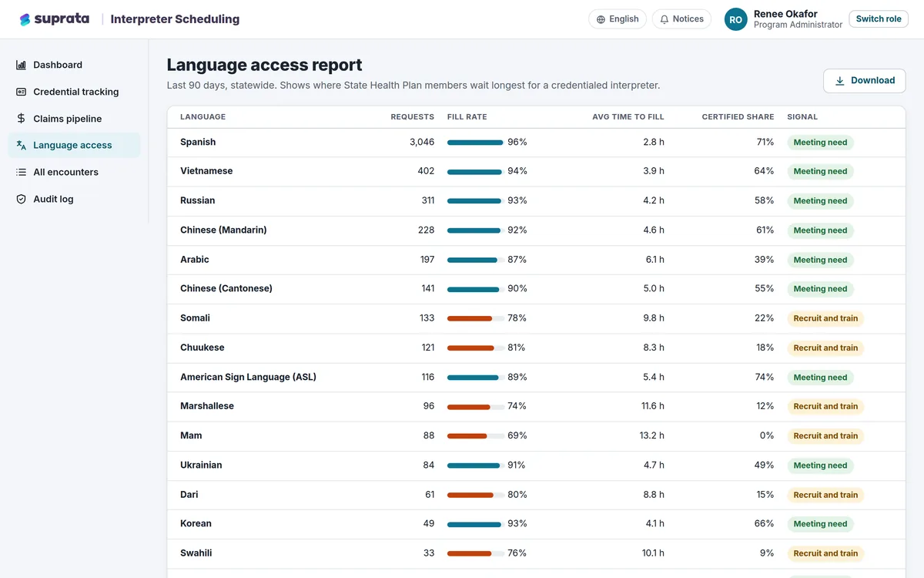Click the 3,046 requests value

422,142
